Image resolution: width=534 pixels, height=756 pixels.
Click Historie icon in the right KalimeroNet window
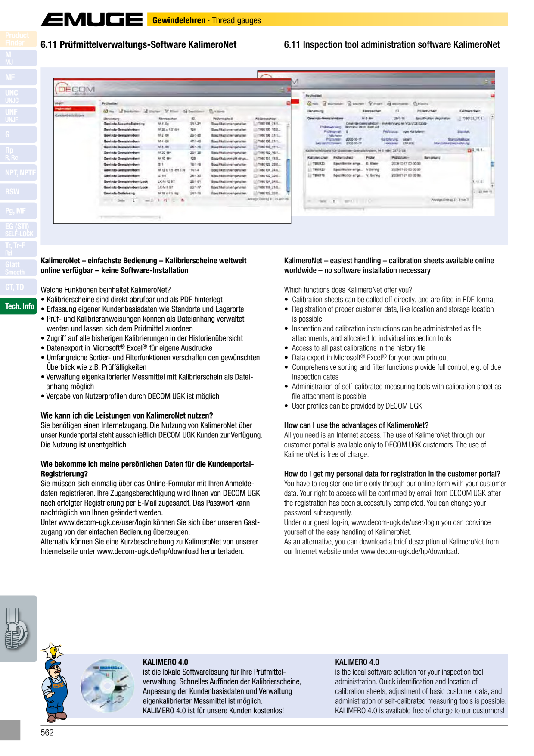415,104
